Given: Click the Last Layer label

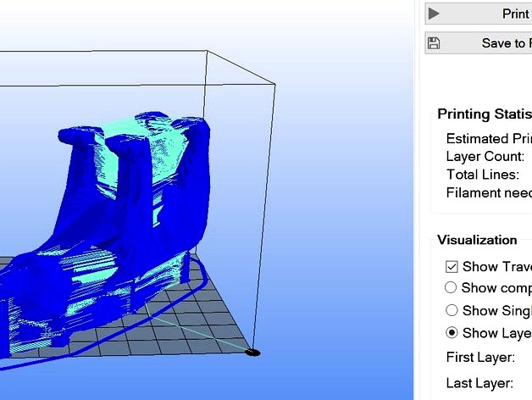Looking at the screenshot, I should tap(479, 383).
